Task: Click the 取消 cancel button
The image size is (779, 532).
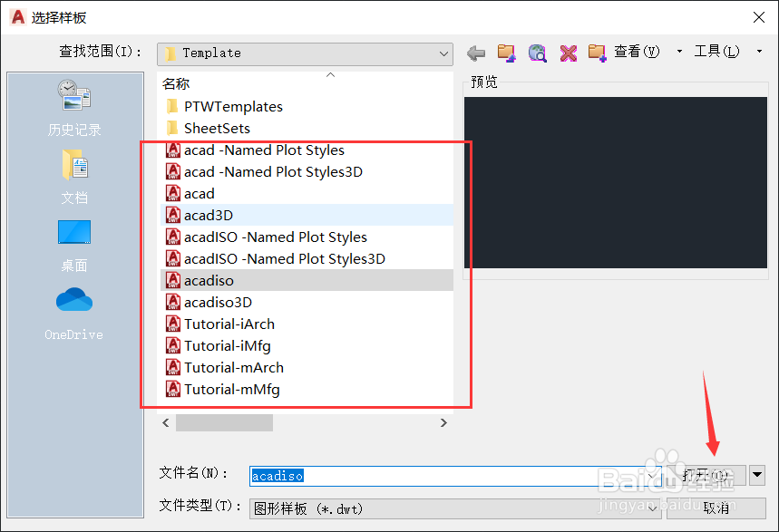Action: pyautogui.click(x=716, y=508)
